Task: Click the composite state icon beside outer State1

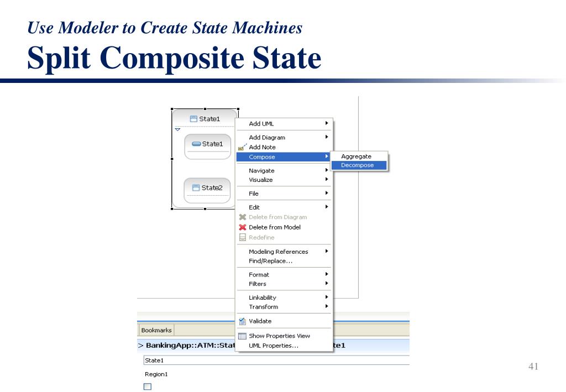Action: tap(193, 119)
